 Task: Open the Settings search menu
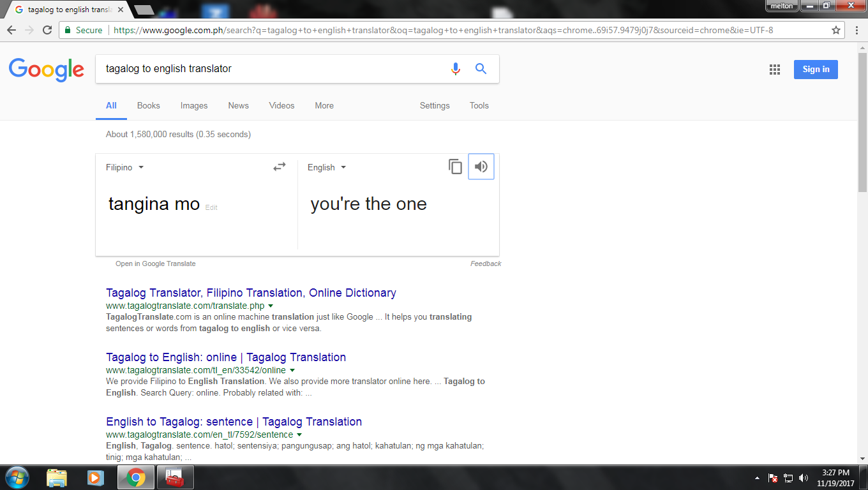point(435,106)
